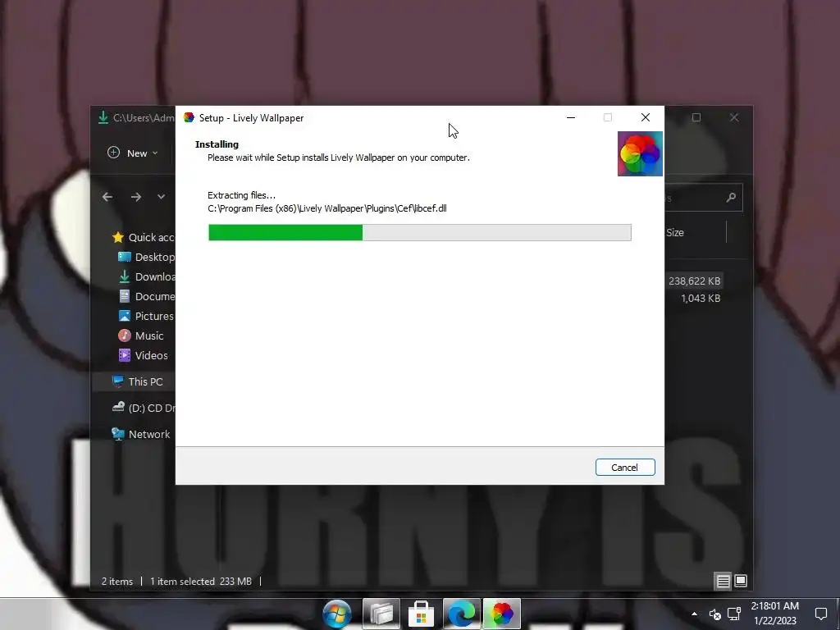Click the network tray icon
The height and width of the screenshot is (630, 840).
[734, 614]
